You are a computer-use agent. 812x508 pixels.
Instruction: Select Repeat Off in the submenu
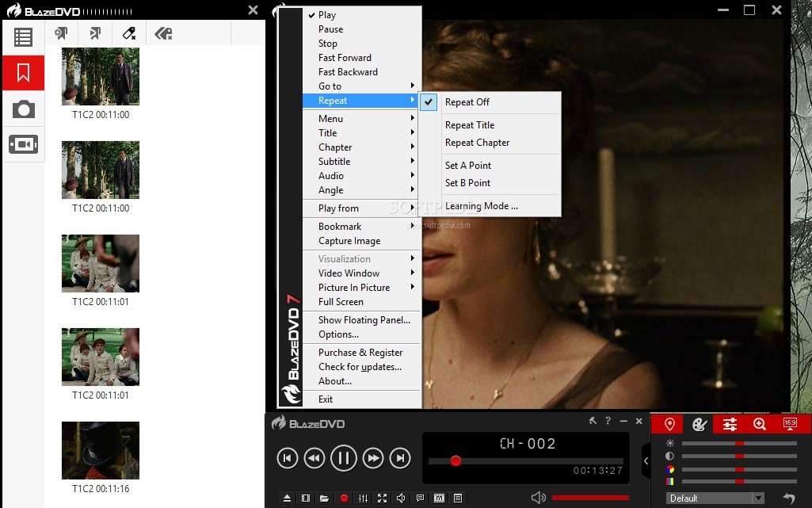coord(490,102)
